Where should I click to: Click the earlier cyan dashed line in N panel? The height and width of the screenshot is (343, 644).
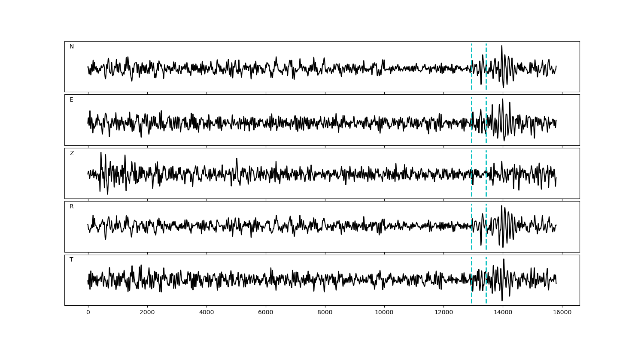(471, 54)
